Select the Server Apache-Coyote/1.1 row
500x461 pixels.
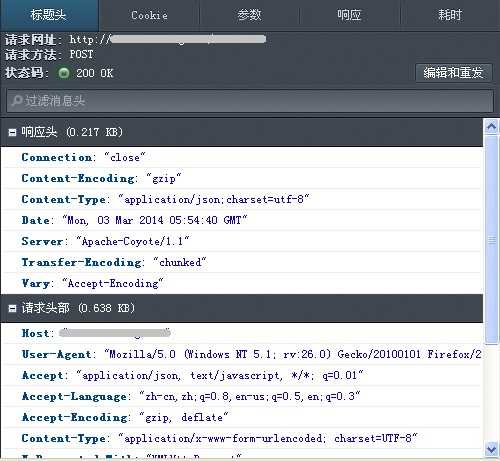(x=242, y=241)
